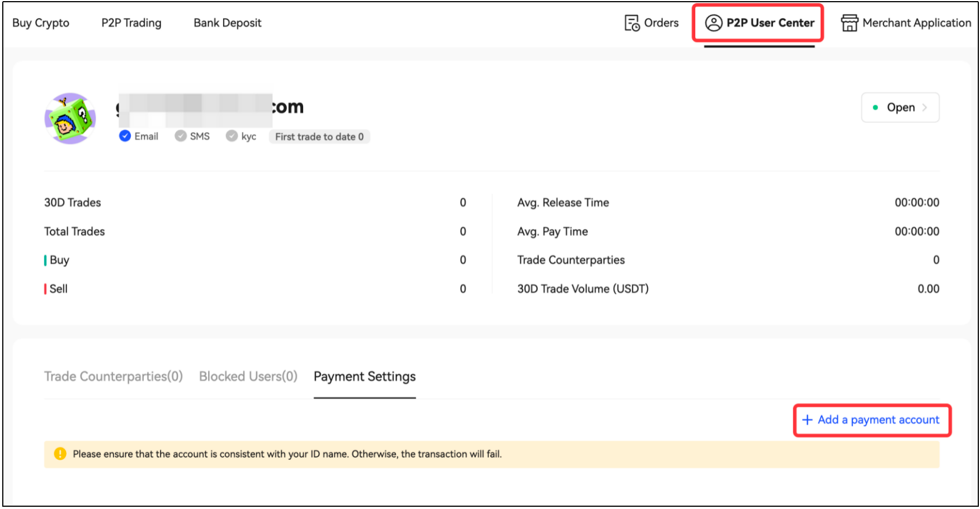Click the grey kyc verification checkmark

pos(232,136)
